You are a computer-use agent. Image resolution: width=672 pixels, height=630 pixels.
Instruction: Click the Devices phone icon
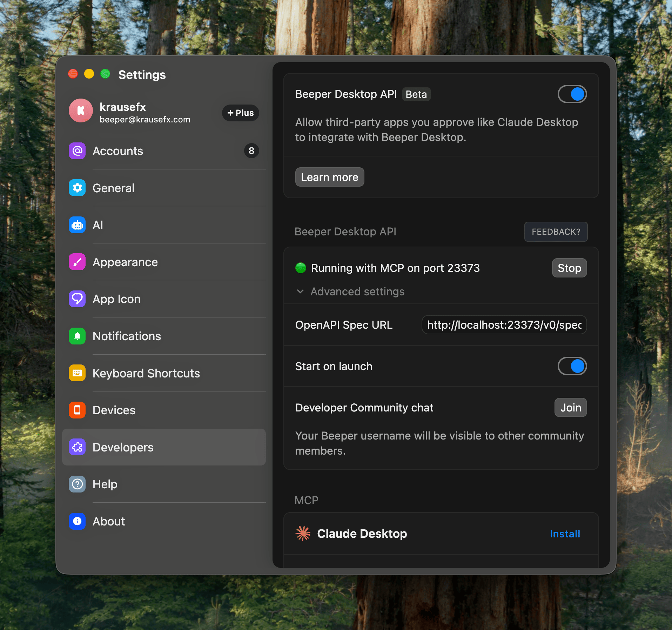coord(77,410)
